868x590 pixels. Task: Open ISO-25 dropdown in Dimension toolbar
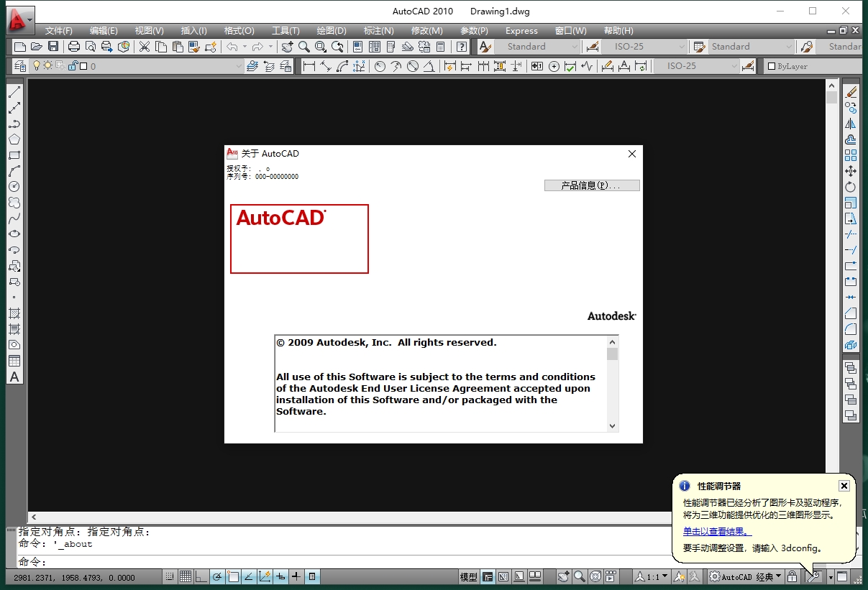click(696, 66)
